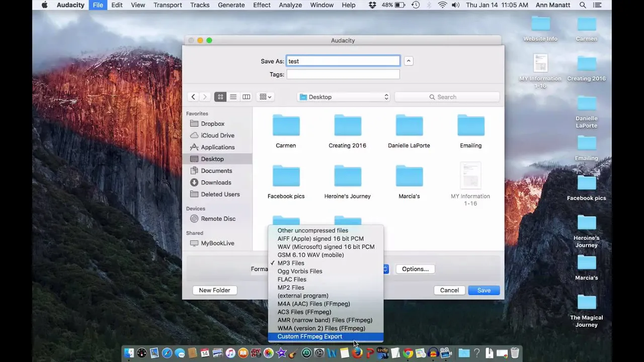Select Custom FFmpeg Export format
This screenshot has height=362, width=644.
pyautogui.click(x=326, y=336)
